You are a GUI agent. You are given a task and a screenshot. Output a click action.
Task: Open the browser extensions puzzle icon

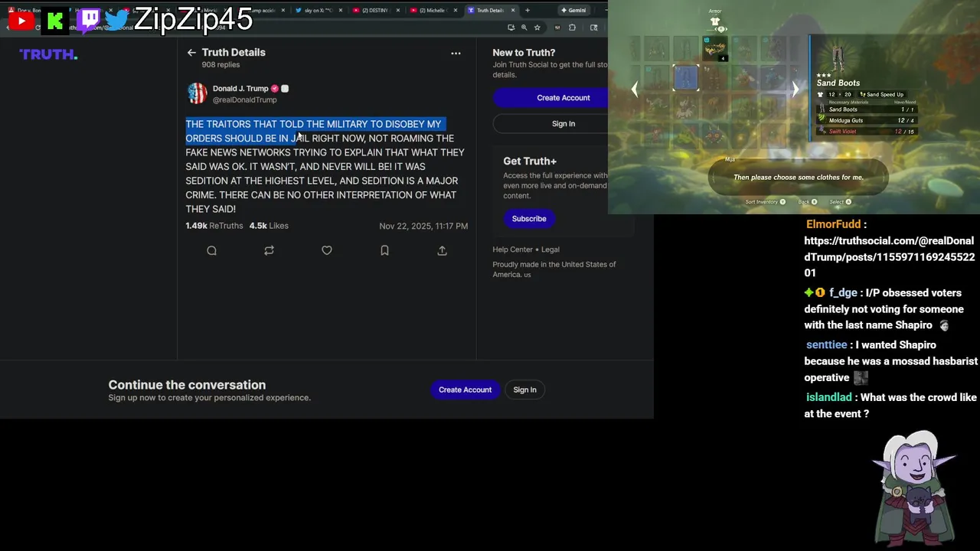point(572,28)
